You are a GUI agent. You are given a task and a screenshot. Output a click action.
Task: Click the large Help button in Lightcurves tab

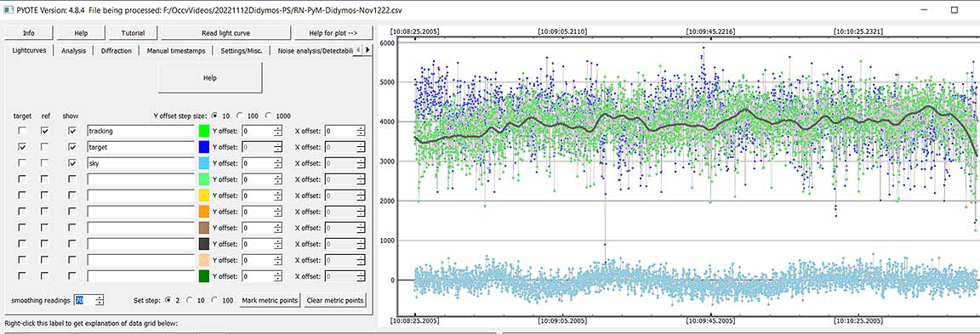(x=211, y=77)
